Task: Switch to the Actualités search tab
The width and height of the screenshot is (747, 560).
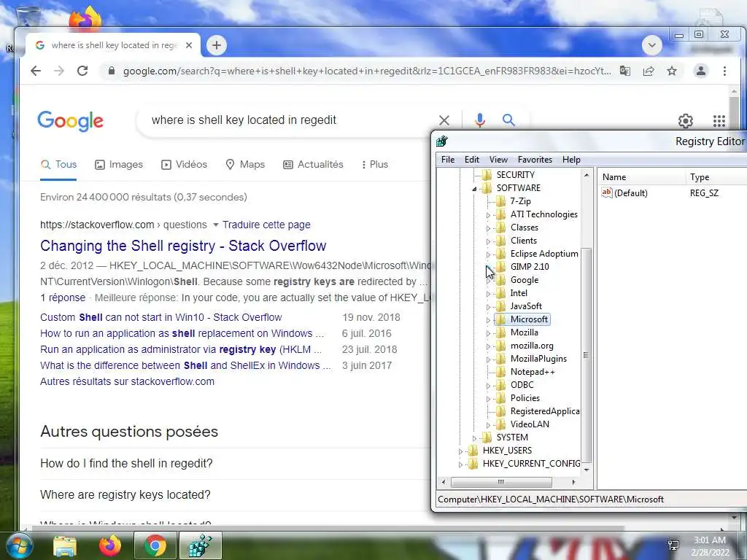Action: (313, 164)
